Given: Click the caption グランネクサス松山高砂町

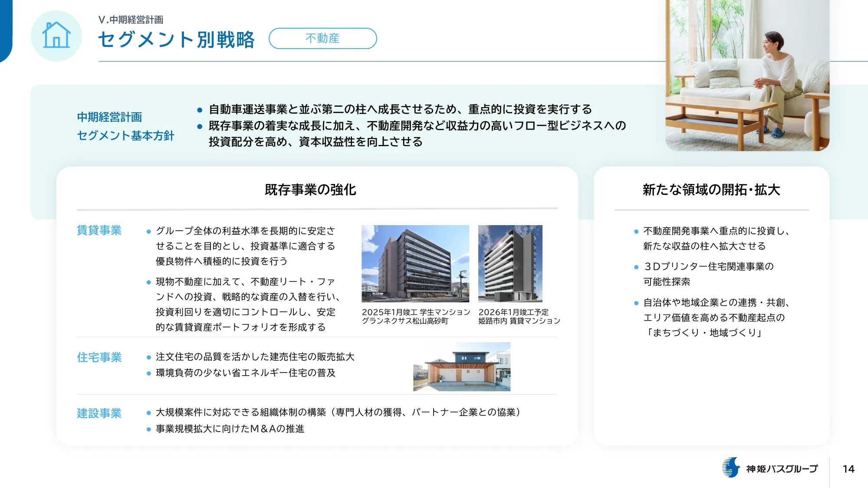Looking at the screenshot, I should pyautogui.click(x=405, y=321).
